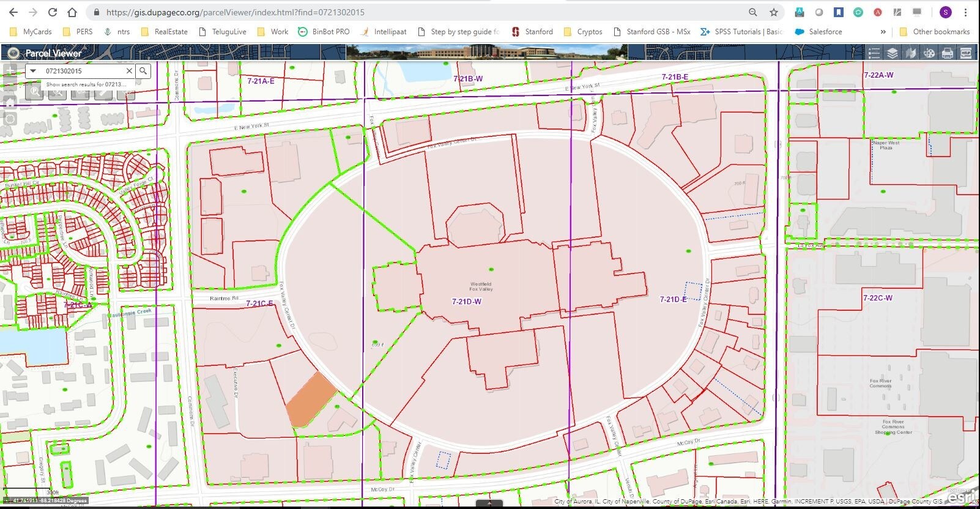Open the Help widget
Screen dimensions: 980x509
(966, 53)
